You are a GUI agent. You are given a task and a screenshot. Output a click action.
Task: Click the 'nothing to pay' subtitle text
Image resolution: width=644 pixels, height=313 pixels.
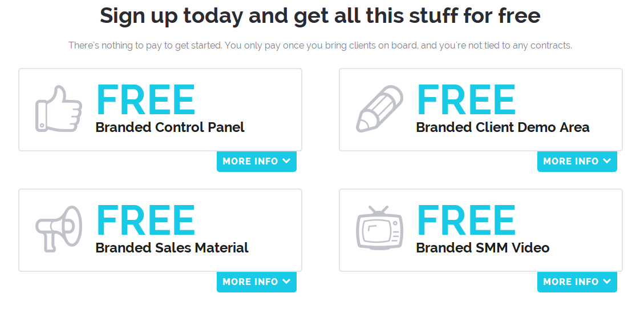click(320, 45)
